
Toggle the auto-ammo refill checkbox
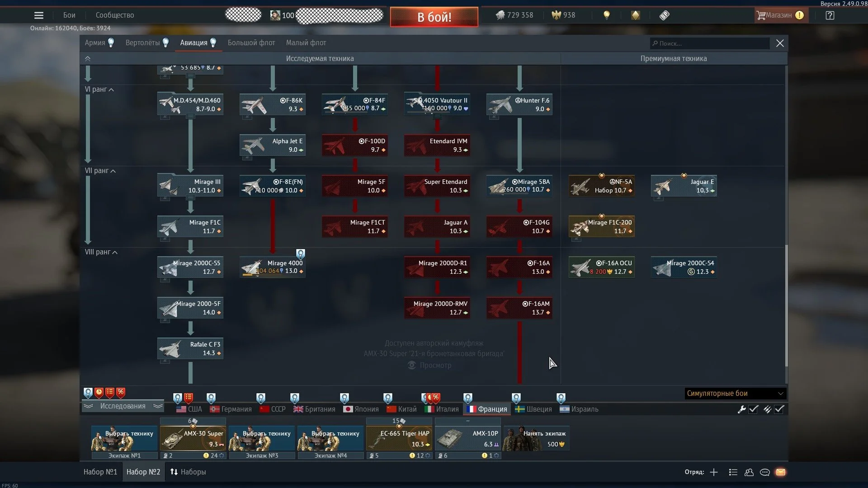point(779,409)
